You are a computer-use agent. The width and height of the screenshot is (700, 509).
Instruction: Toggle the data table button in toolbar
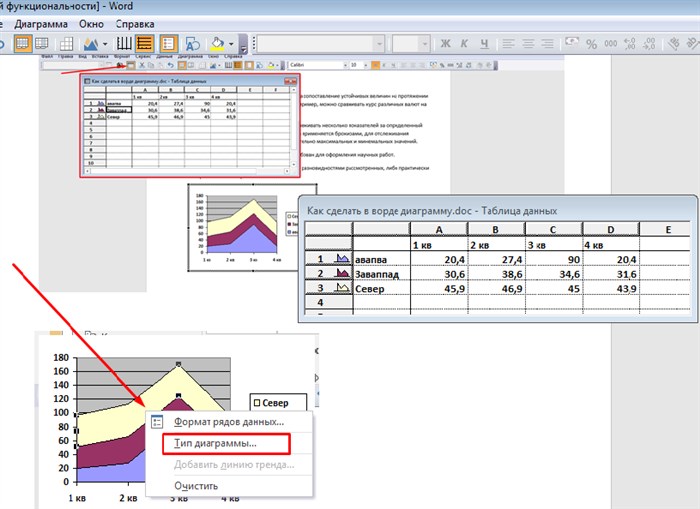(66, 44)
